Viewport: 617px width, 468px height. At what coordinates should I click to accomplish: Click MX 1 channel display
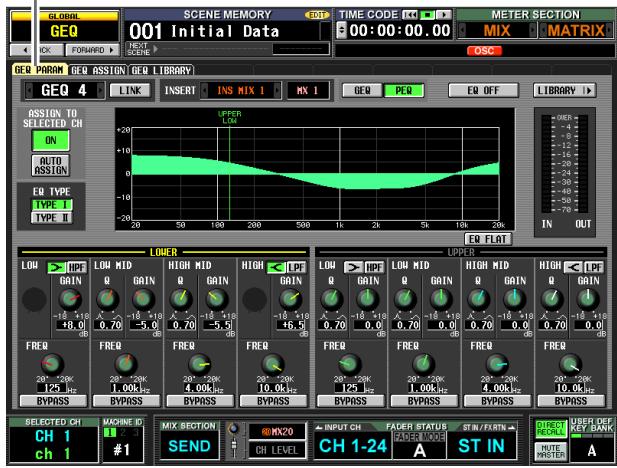click(x=308, y=91)
